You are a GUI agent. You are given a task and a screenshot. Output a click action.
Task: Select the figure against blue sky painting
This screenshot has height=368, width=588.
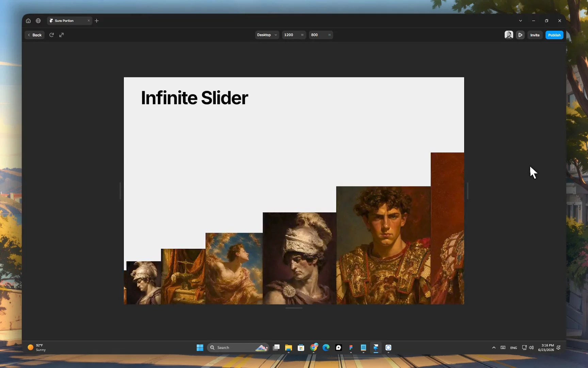[x=234, y=269]
